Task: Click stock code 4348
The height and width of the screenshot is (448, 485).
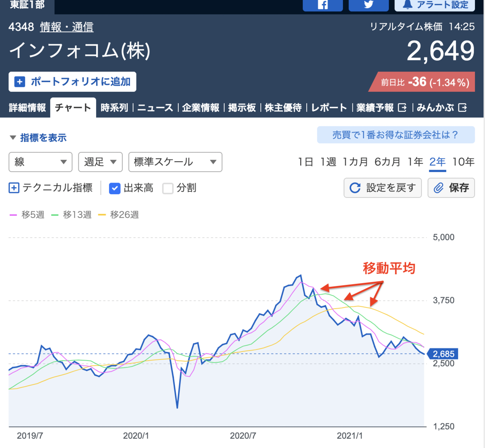Action: tap(21, 27)
